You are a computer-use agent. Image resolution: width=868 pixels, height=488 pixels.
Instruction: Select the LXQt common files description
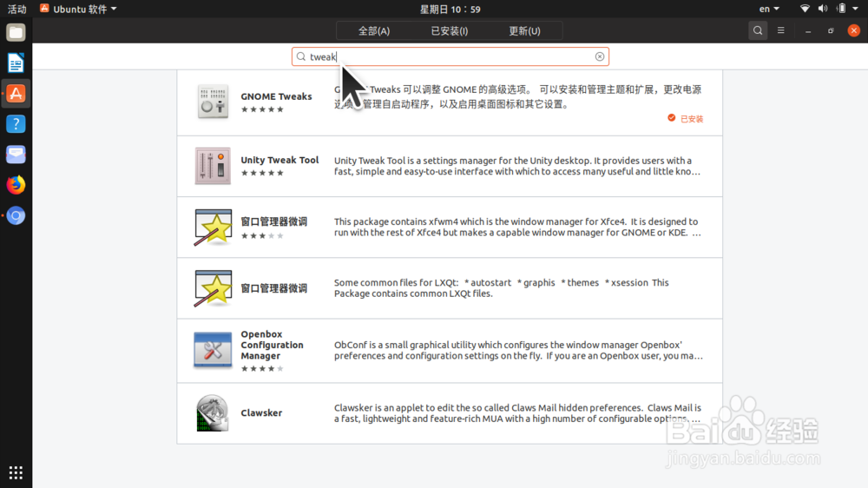(x=502, y=288)
